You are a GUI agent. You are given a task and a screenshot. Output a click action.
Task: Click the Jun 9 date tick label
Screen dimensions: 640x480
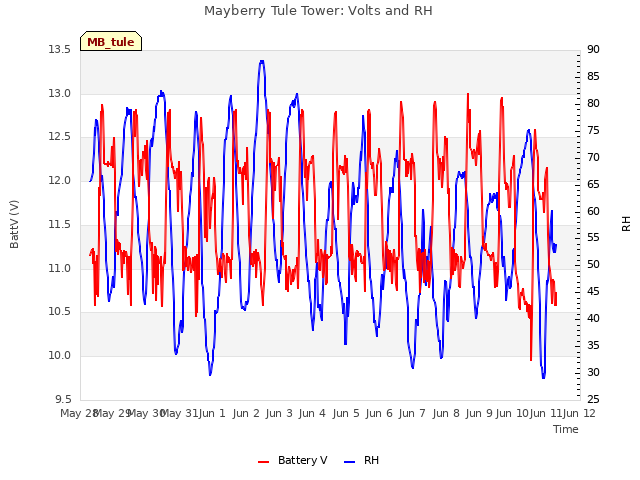(x=479, y=413)
